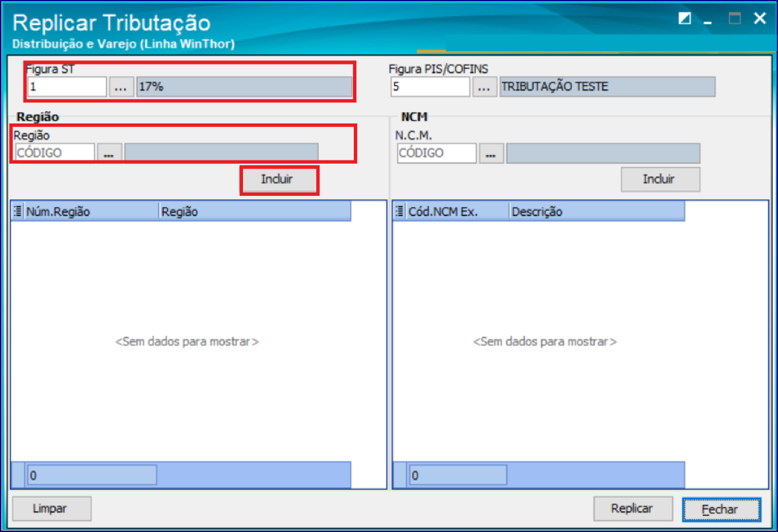
Task: Click NCM grid footer count 0
Action: click(x=458, y=476)
